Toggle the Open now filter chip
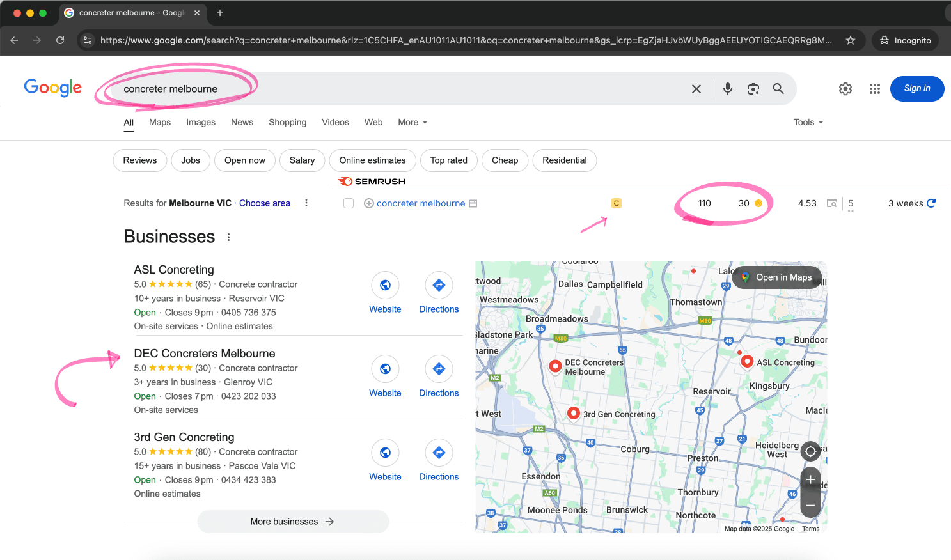The height and width of the screenshot is (560, 951). point(244,160)
